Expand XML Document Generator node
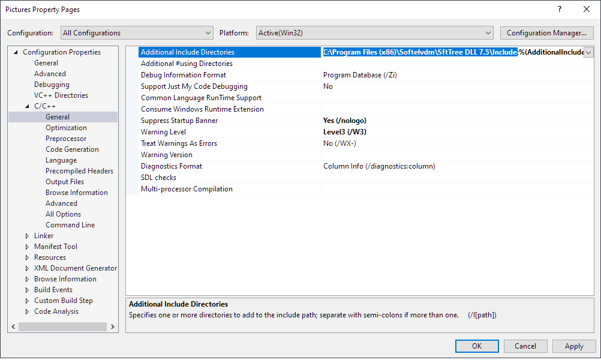Image resolution: width=601 pixels, height=360 pixels. coord(27,268)
